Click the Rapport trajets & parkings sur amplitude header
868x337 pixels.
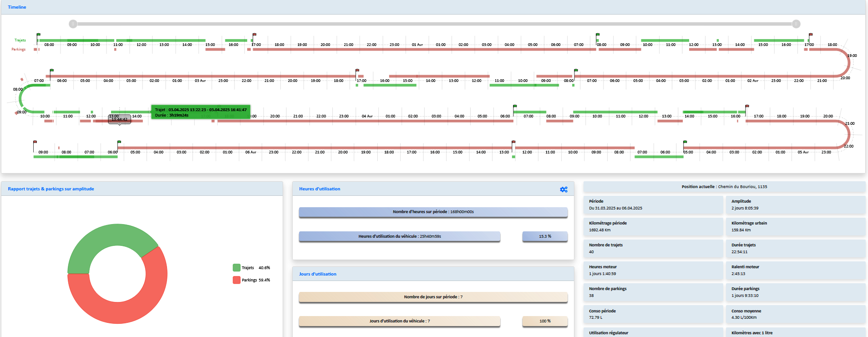coord(51,189)
